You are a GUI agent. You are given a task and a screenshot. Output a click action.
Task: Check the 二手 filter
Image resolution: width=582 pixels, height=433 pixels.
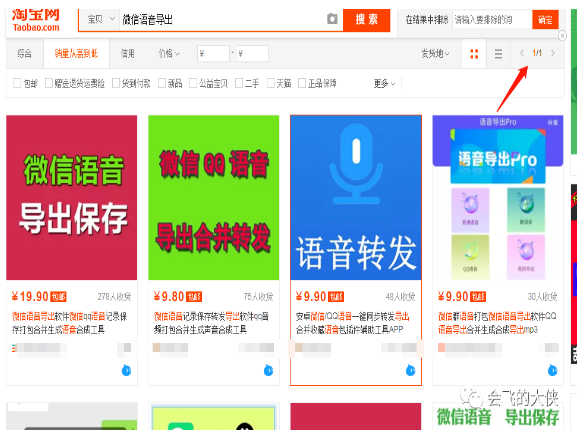239,83
